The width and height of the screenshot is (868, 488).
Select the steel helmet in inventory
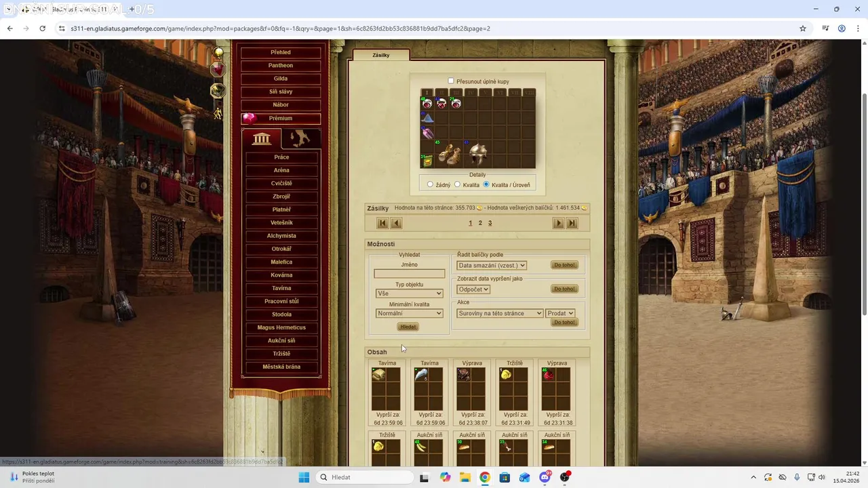(x=478, y=154)
